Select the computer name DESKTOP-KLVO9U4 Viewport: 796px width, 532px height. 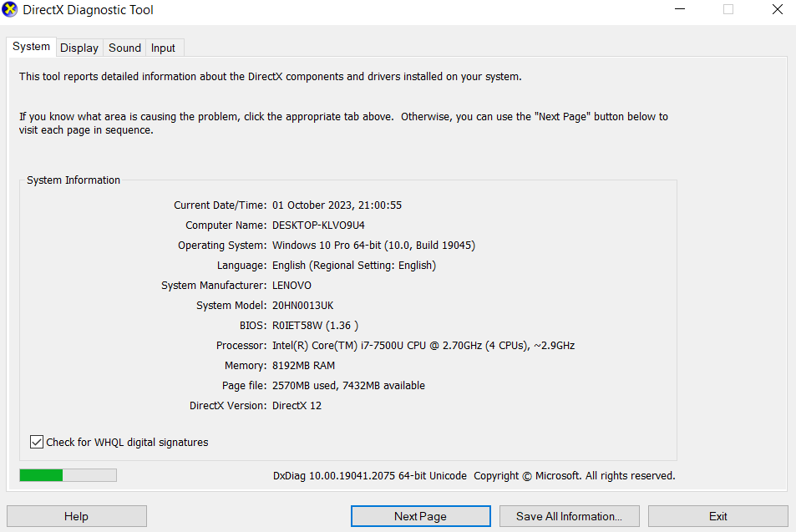tap(318, 225)
